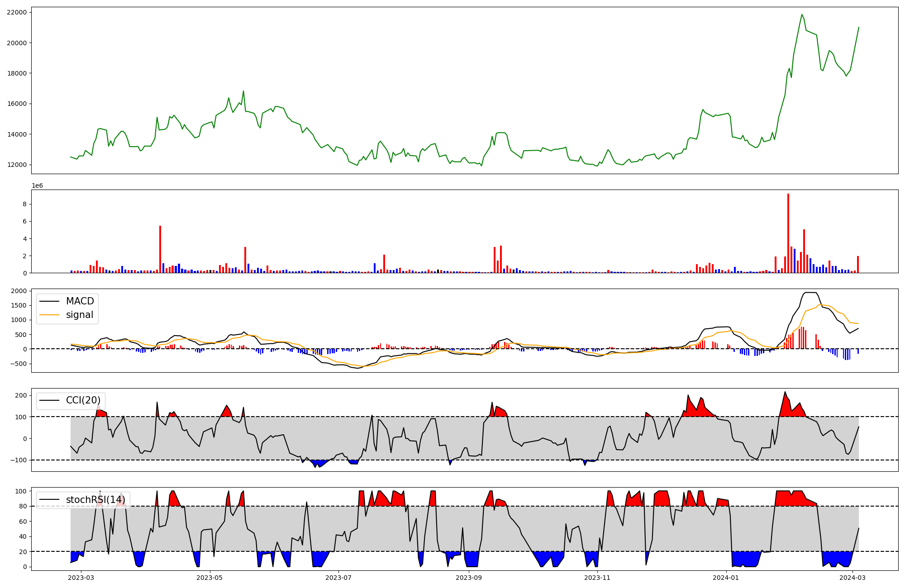
Task: Click the 2024-03 x-axis date label
Action: tap(853, 578)
